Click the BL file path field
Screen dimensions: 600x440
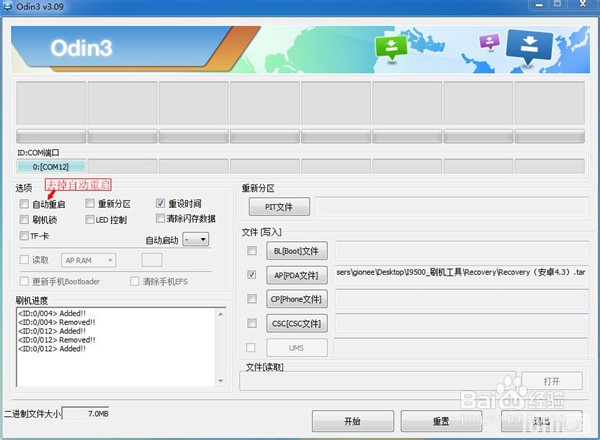462,251
